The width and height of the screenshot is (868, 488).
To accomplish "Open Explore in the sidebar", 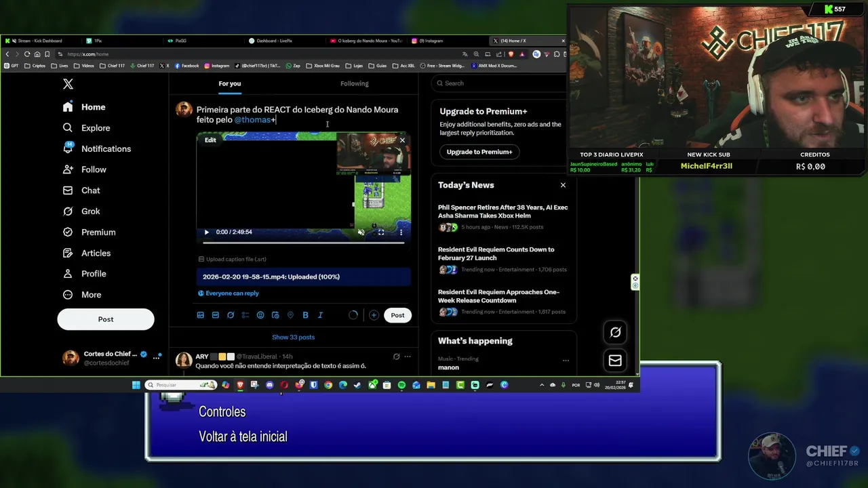I will pyautogui.click(x=86, y=128).
